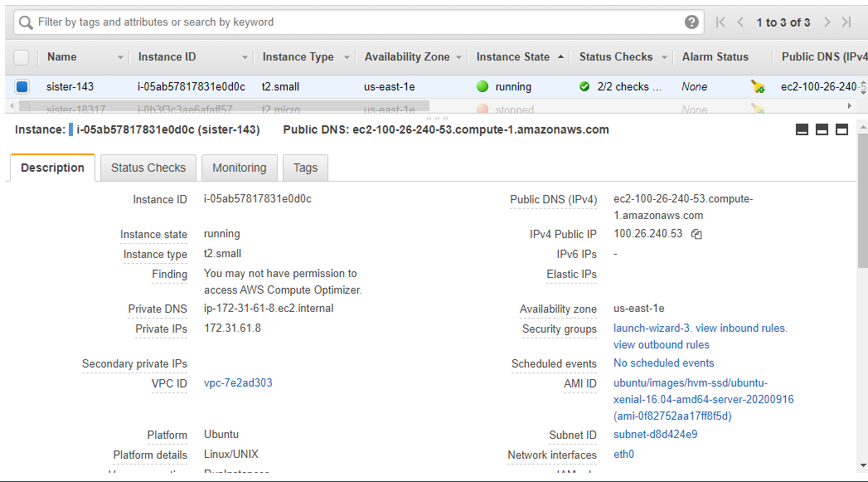Image resolution: width=868 pixels, height=482 pixels.
Task: Toggle the select-all instances checkbox in header
Action: (x=22, y=57)
